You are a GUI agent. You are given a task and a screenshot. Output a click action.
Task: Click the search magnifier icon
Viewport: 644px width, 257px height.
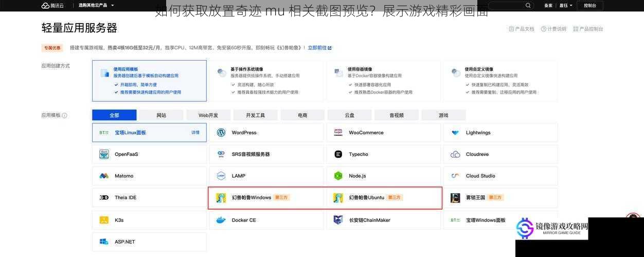pos(528,5)
